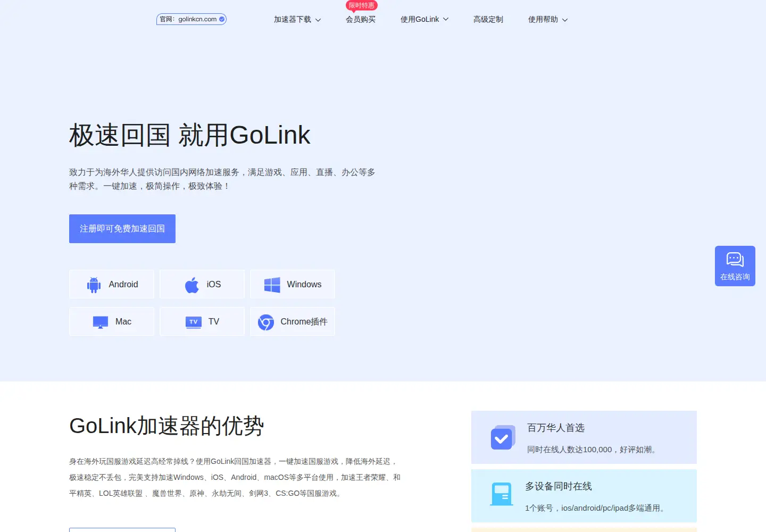Go to 高级定制 page
This screenshot has width=766, height=532.
pos(488,19)
